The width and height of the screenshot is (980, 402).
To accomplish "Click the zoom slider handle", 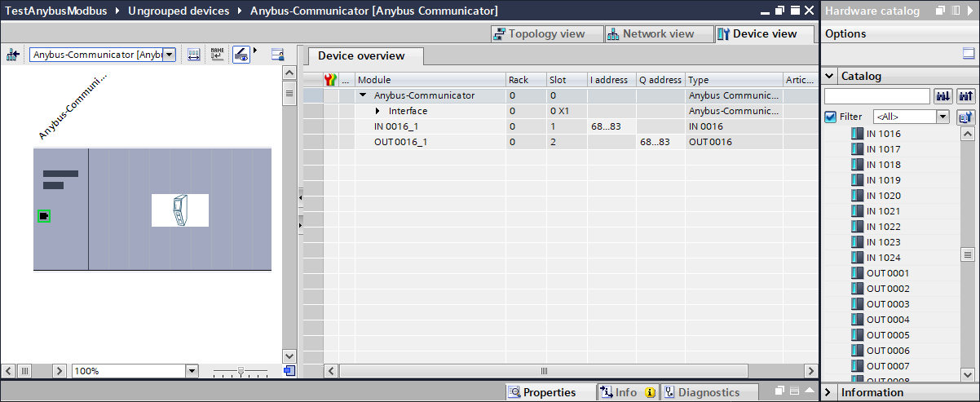I will pyautogui.click(x=241, y=371).
